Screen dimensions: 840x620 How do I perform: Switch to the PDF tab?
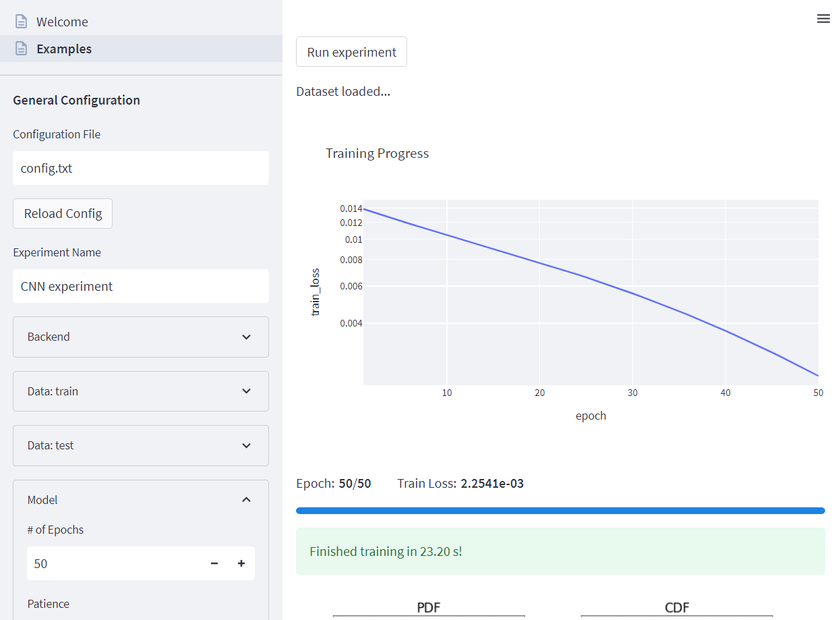coord(429,607)
